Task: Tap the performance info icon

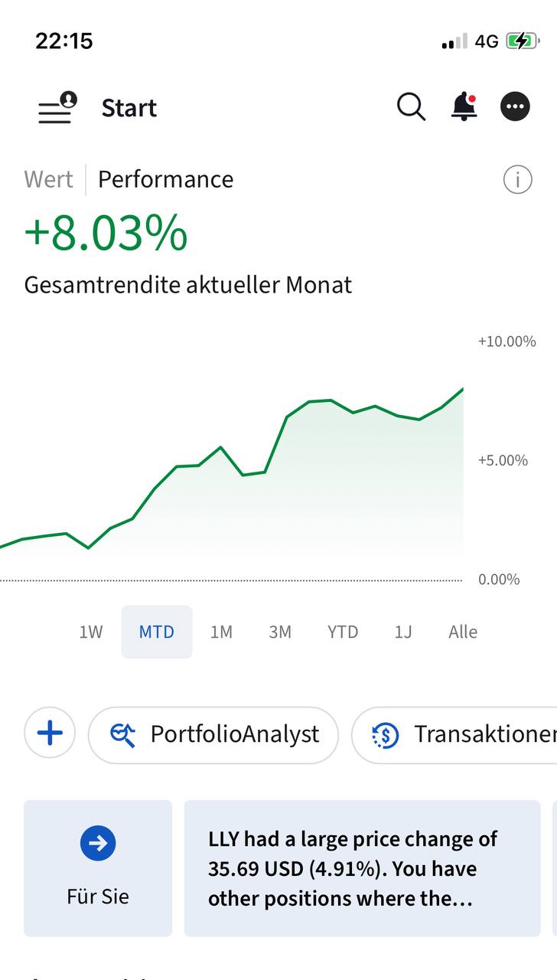Action: tap(517, 180)
